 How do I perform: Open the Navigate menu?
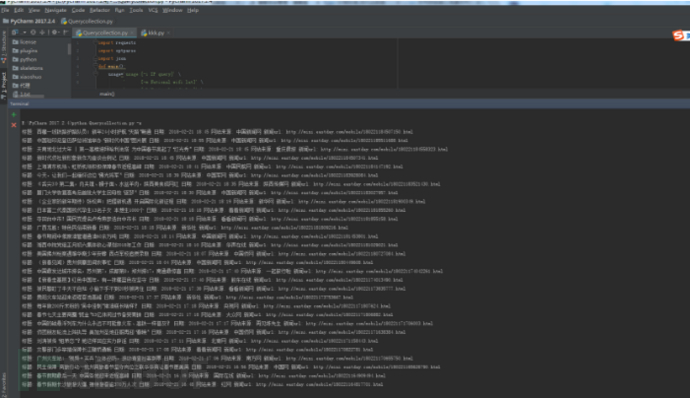pyautogui.click(x=55, y=10)
